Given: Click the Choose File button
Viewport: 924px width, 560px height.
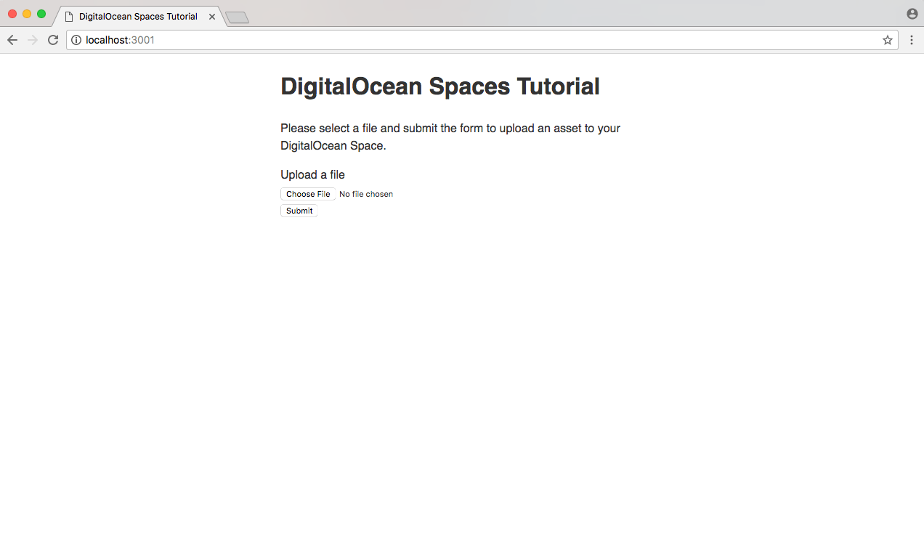Looking at the screenshot, I should 307,194.
